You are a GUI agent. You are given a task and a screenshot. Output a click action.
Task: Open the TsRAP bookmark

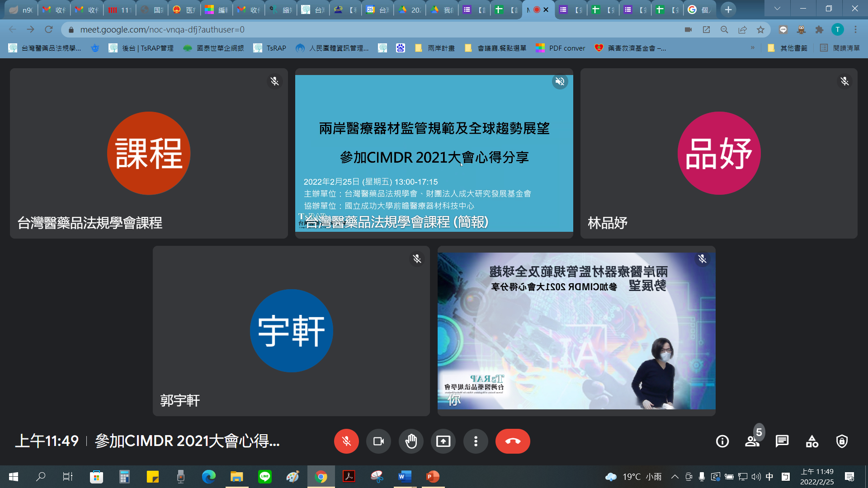click(270, 48)
